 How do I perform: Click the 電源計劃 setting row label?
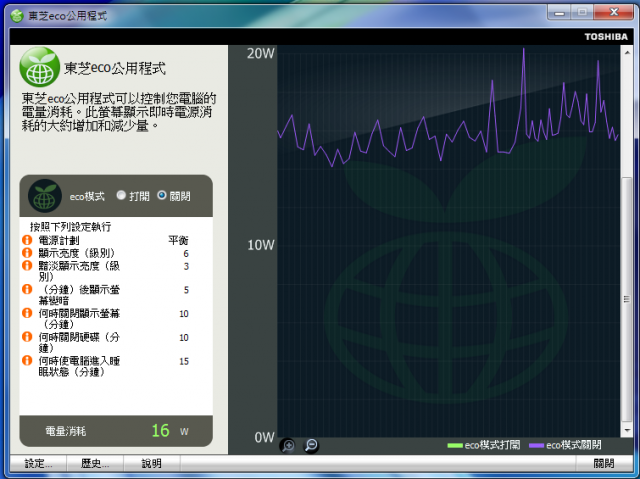pos(59,240)
